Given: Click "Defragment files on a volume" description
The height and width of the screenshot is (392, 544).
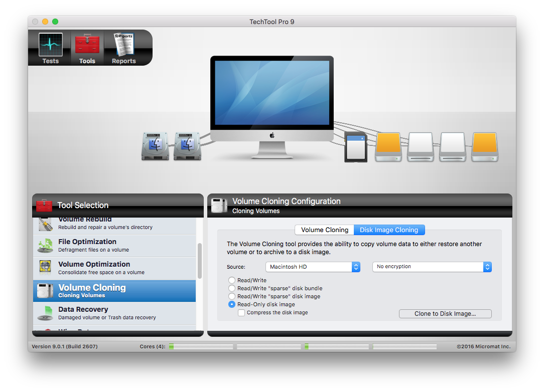Looking at the screenshot, I should point(94,250).
